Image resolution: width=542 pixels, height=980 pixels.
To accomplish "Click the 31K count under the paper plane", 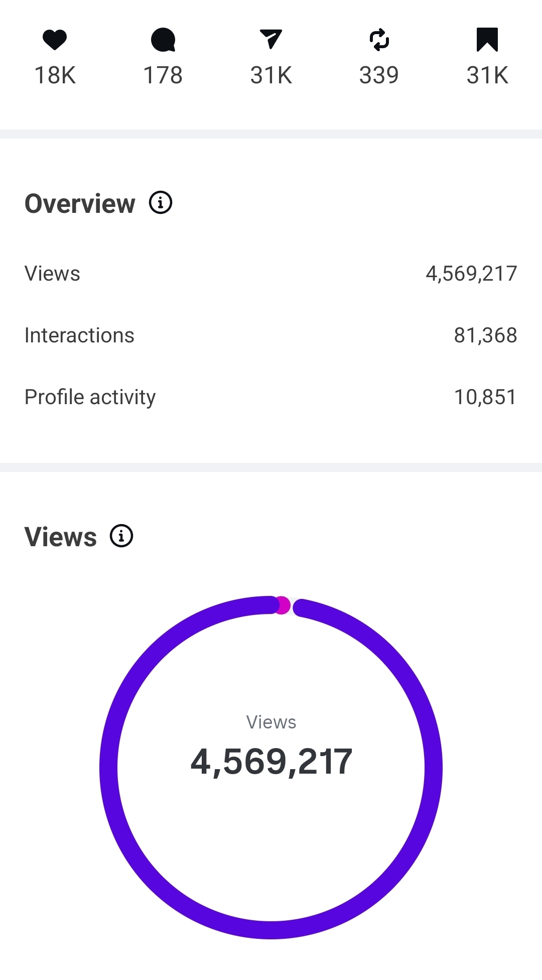I will [x=271, y=75].
